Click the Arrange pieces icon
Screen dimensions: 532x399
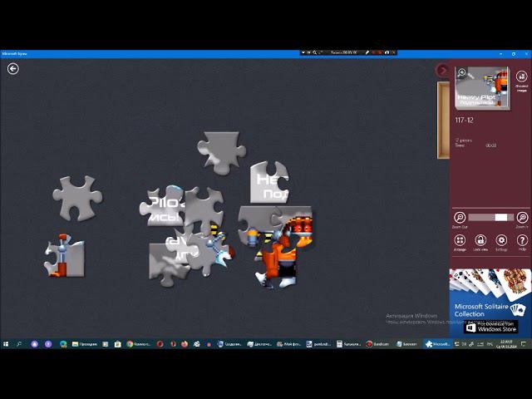(x=460, y=240)
